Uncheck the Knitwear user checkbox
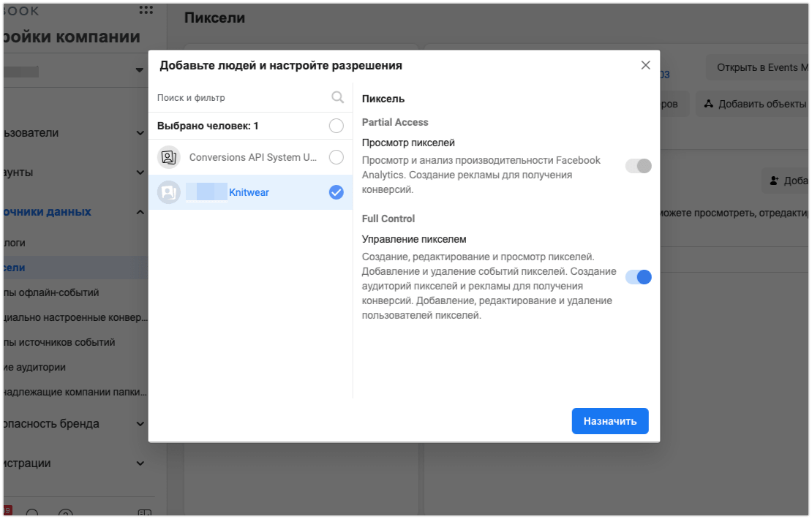 (336, 192)
